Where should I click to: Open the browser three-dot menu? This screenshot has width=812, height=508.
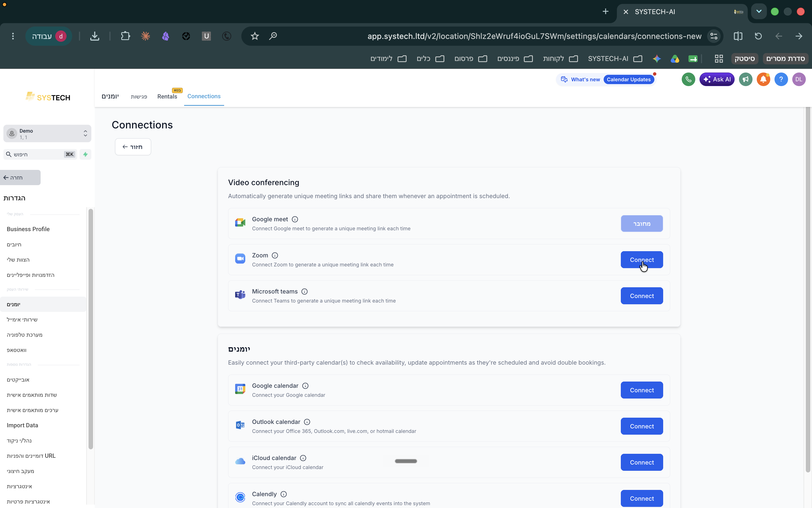click(x=13, y=36)
